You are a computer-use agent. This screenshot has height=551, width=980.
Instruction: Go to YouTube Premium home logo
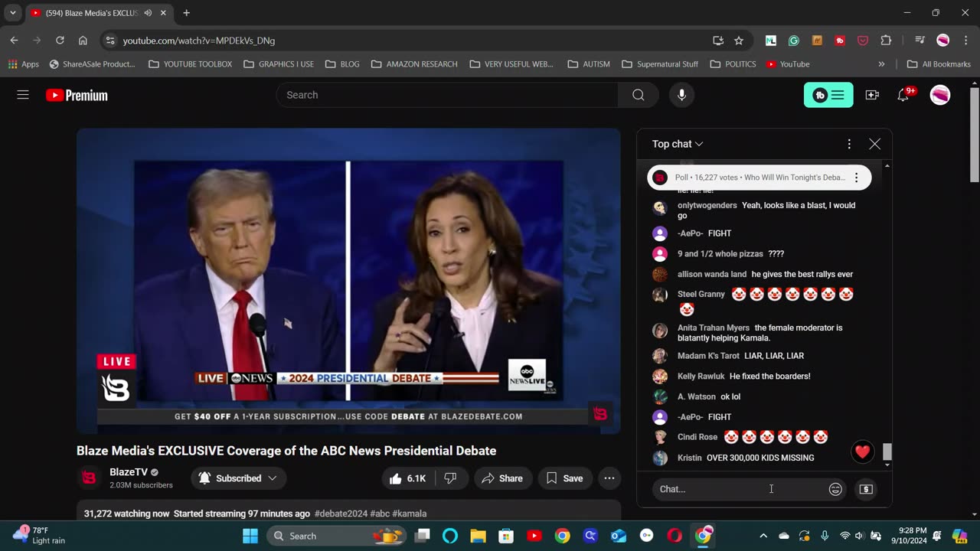[x=77, y=95]
